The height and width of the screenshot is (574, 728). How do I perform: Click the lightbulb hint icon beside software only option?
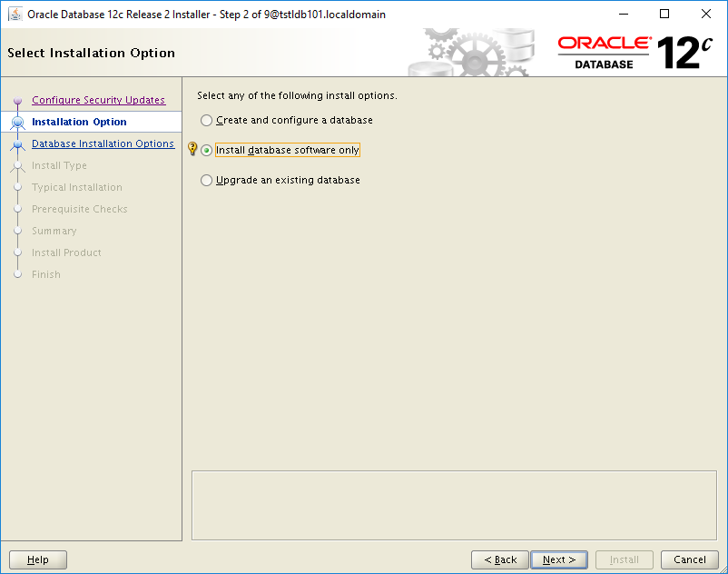pos(192,149)
